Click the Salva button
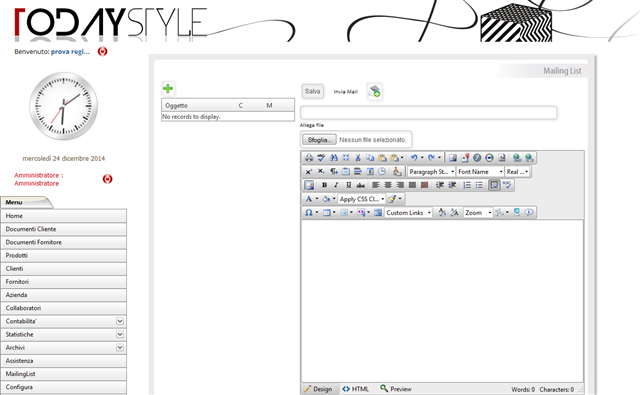The width and height of the screenshot is (640, 395). [313, 91]
